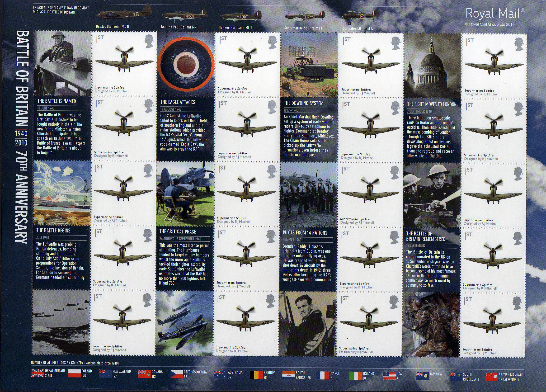Screen dimensions: 546x392
Task: Click the Boulton Paul Defiant plane
Action: pos(184,16)
